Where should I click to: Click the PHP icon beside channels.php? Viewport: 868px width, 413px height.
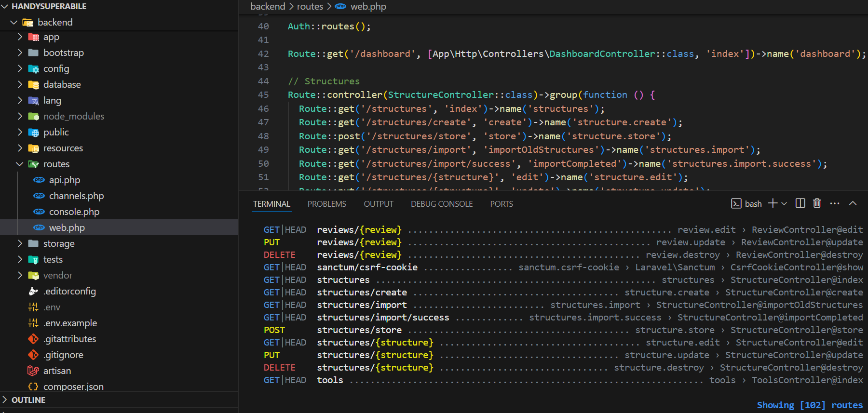39,196
